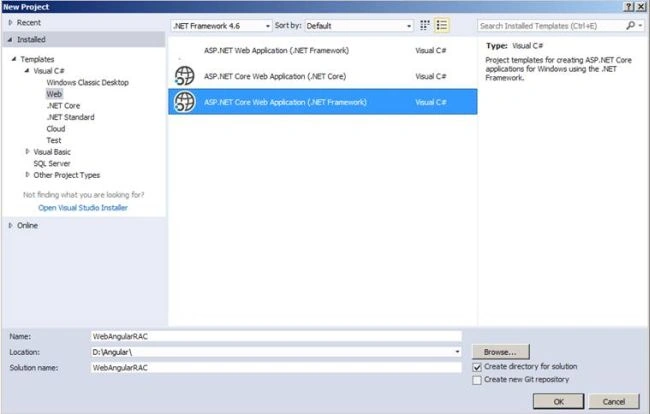This screenshot has width=650, height=414.
Task: Click the Browse... button
Action: pos(500,352)
